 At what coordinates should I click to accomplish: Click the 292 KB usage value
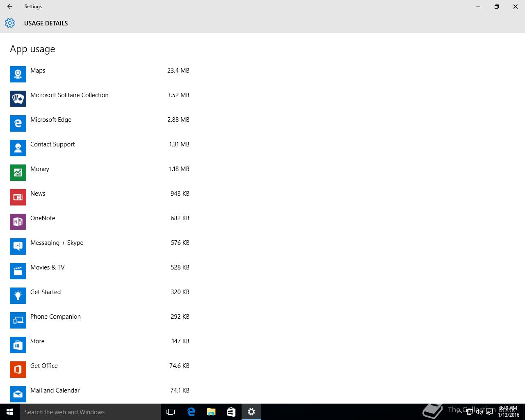coord(180,317)
